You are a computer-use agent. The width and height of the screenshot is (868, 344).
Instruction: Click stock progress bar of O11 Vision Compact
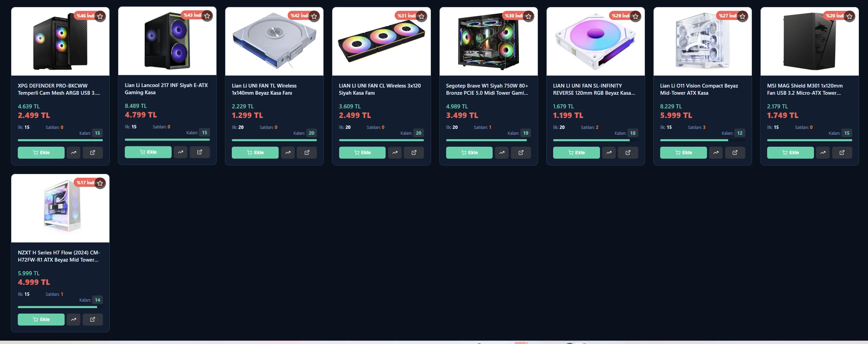coord(703,140)
